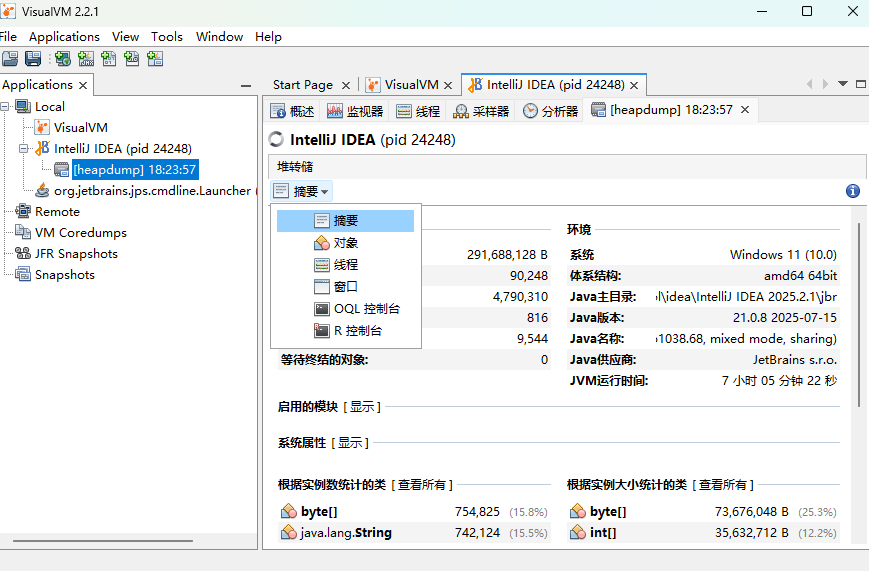Click the Add Application Snapshot toolbar icon
Screen dimensions: 869x571
pos(155,59)
